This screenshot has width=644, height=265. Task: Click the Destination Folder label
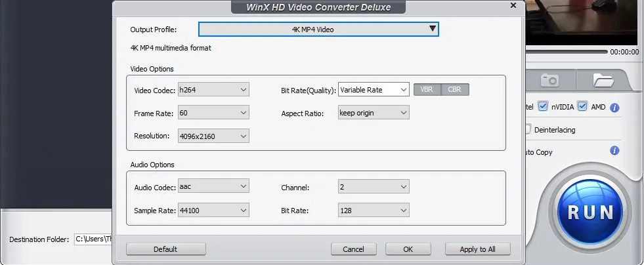[x=39, y=239]
